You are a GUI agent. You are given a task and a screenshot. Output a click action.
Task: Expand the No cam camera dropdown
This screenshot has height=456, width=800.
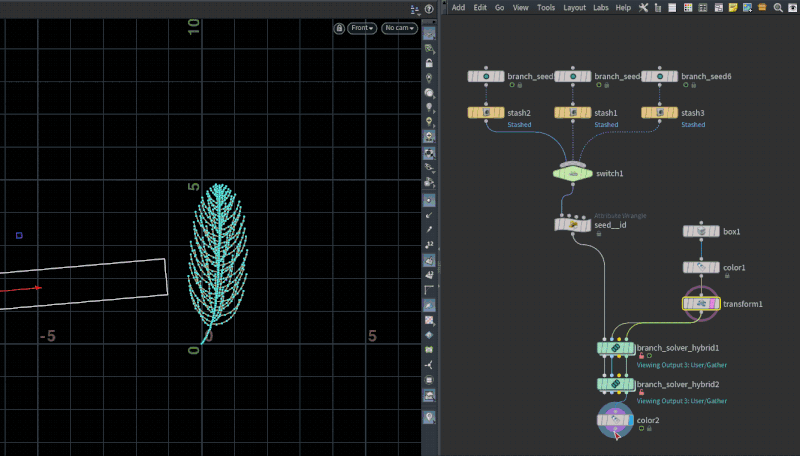point(398,28)
